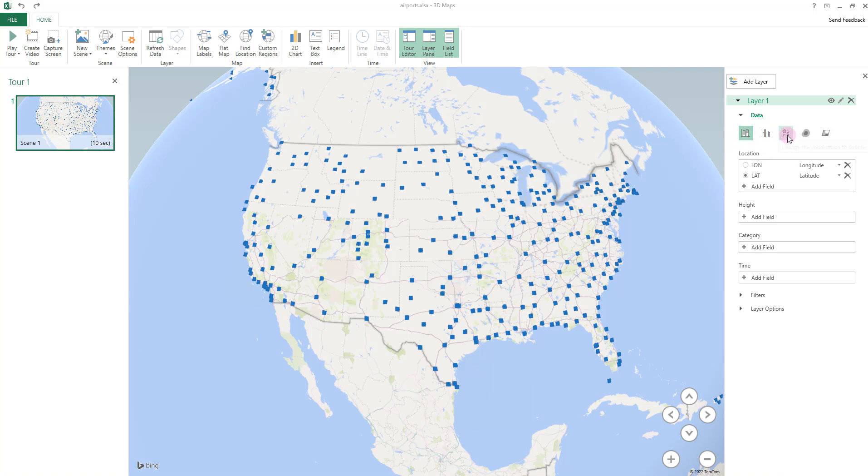Switch to Flat Map view
This screenshot has height=476, width=868.
[x=224, y=43]
